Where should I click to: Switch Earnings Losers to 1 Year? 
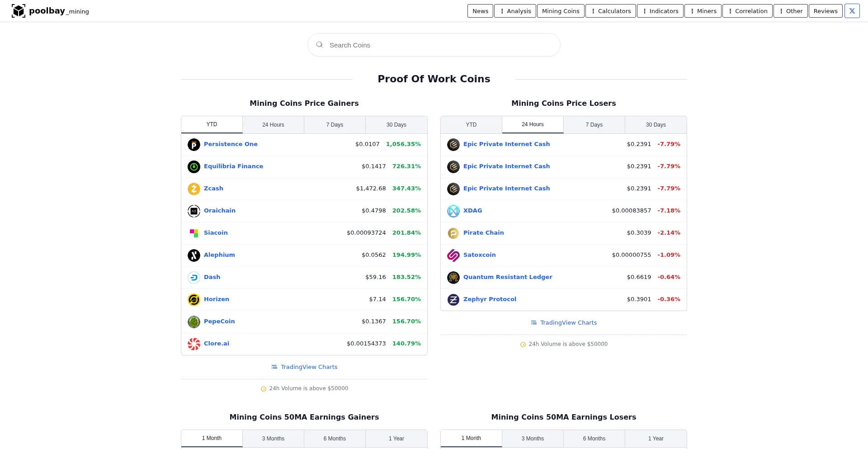click(x=656, y=439)
